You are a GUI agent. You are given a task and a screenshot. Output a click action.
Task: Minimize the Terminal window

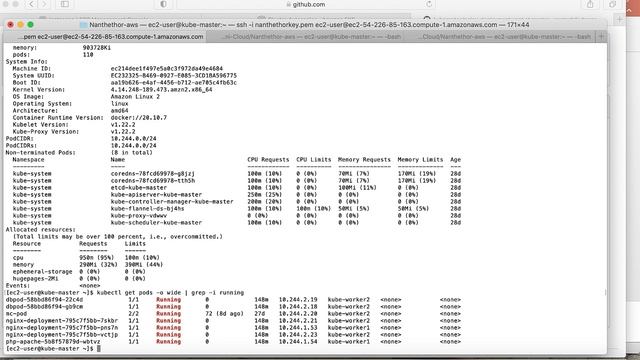pos(20,25)
